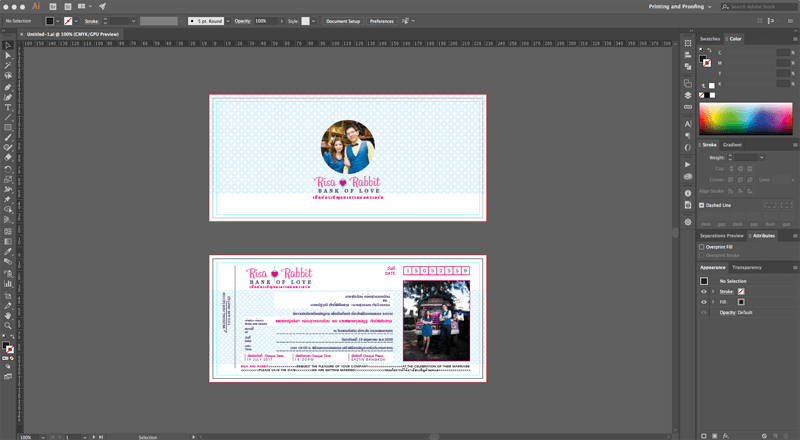
Task: Select the Artboard tool
Action: pyautogui.click(x=8, y=296)
